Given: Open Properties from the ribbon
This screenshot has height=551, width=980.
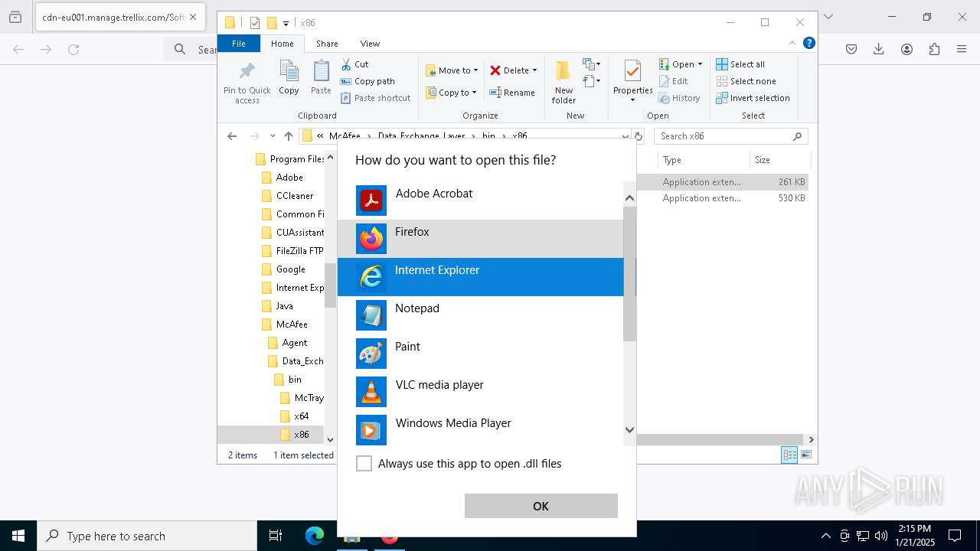Looking at the screenshot, I should click(632, 81).
